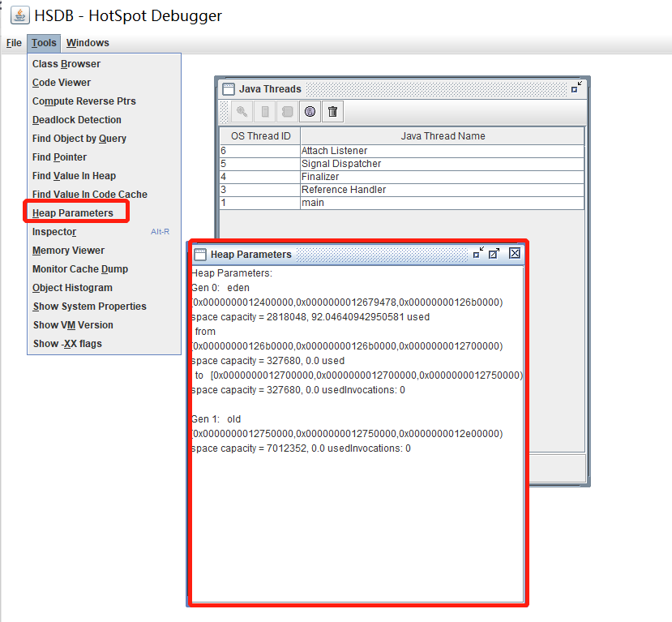Click OS Thread ID cell 5
The height and width of the screenshot is (622, 672).
click(259, 164)
